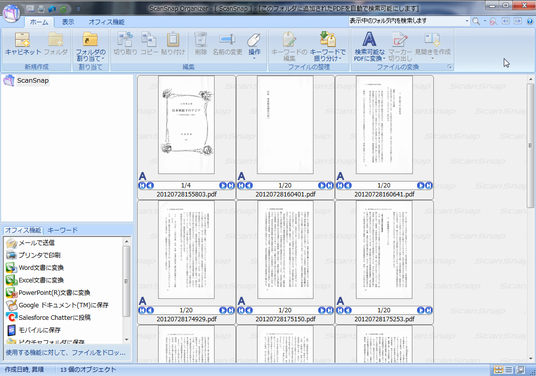Go to next page of 20120728155803.pdf
This screenshot has width=536, height=376.
pyautogui.click(x=223, y=185)
